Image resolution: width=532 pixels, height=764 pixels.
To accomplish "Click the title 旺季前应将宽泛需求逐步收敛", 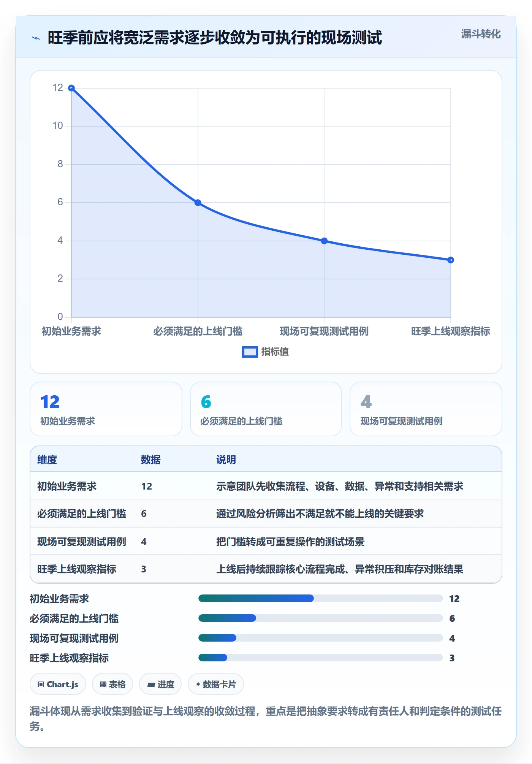I will coord(215,38).
